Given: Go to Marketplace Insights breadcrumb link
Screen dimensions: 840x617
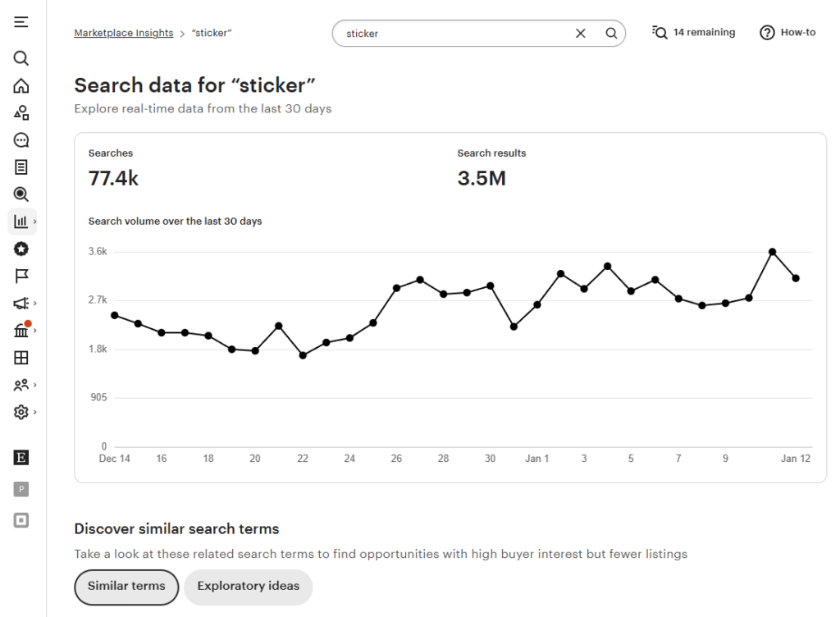Looking at the screenshot, I should pos(123,33).
